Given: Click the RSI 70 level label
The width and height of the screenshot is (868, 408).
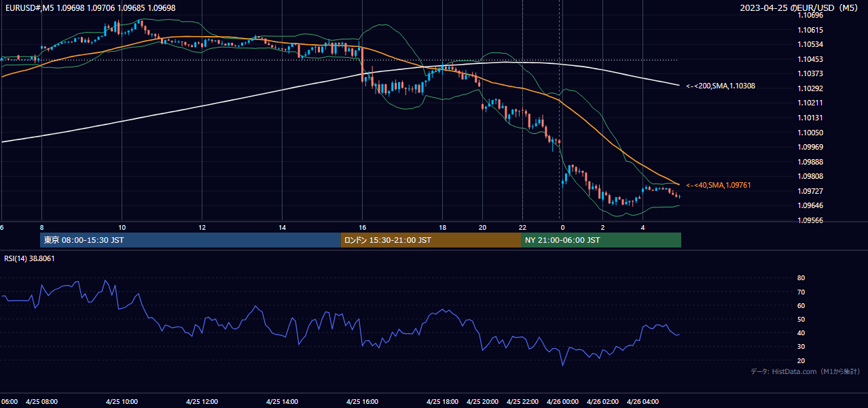Looking at the screenshot, I should 801,292.
